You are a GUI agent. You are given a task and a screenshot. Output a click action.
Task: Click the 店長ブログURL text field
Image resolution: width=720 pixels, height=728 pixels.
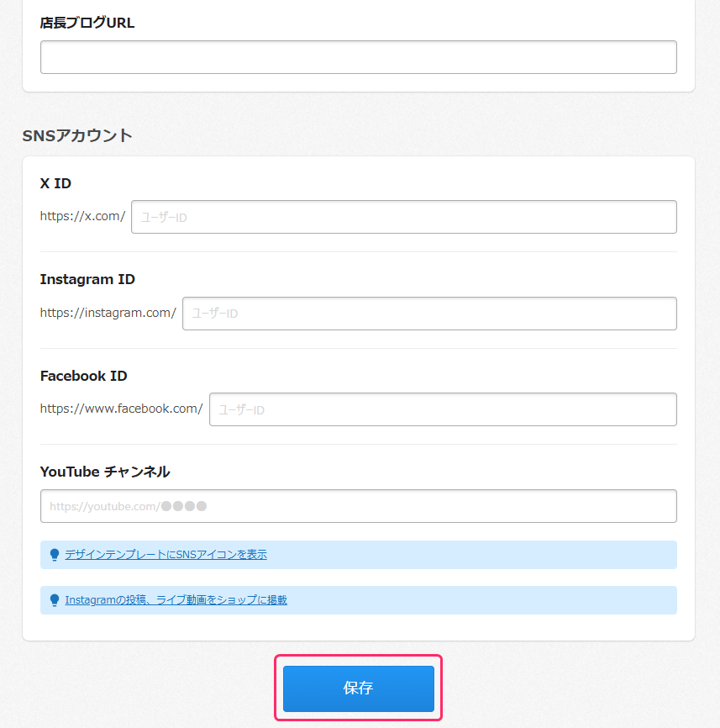click(358, 57)
